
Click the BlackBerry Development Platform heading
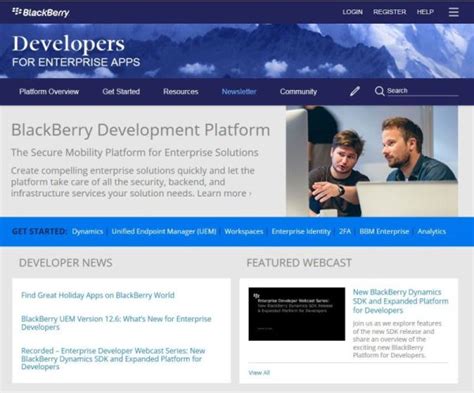click(140, 130)
